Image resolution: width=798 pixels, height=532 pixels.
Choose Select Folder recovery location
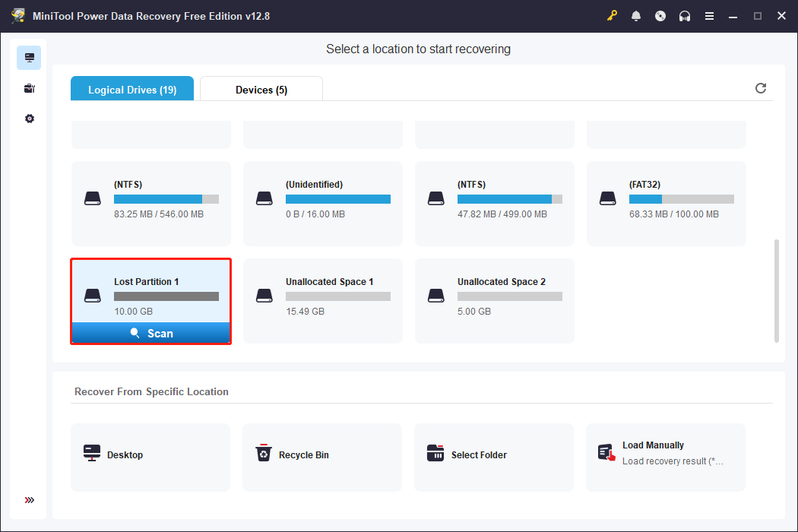[494, 458]
